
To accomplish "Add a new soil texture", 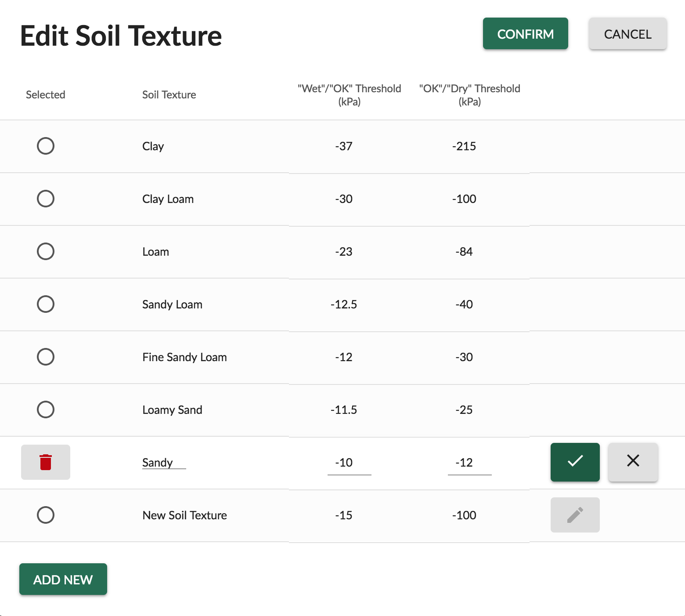I will tap(63, 580).
